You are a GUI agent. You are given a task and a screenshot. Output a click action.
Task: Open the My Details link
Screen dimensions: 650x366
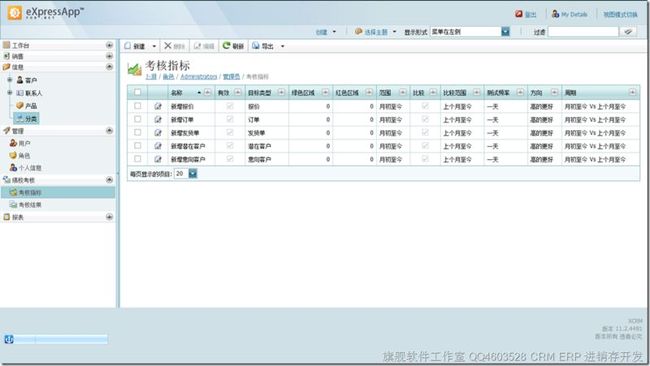point(574,14)
